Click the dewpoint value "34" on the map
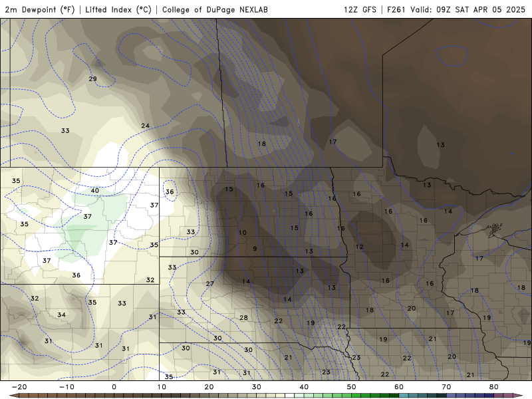This screenshot has height=399, width=532. coord(61,315)
